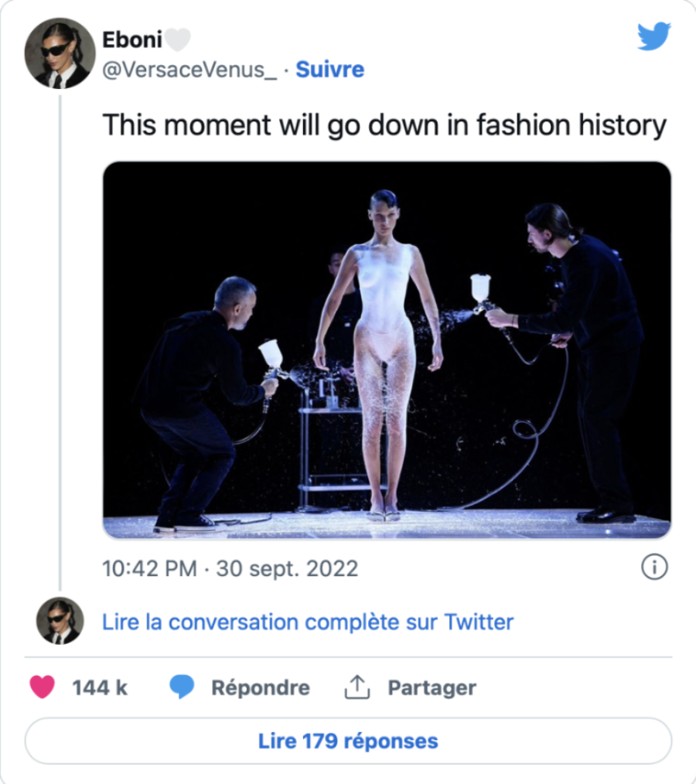
Task: Click the share arrow icon
Action: point(357,687)
